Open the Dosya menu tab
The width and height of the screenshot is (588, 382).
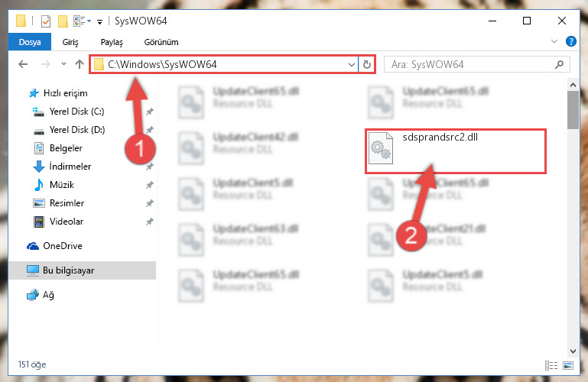point(30,42)
